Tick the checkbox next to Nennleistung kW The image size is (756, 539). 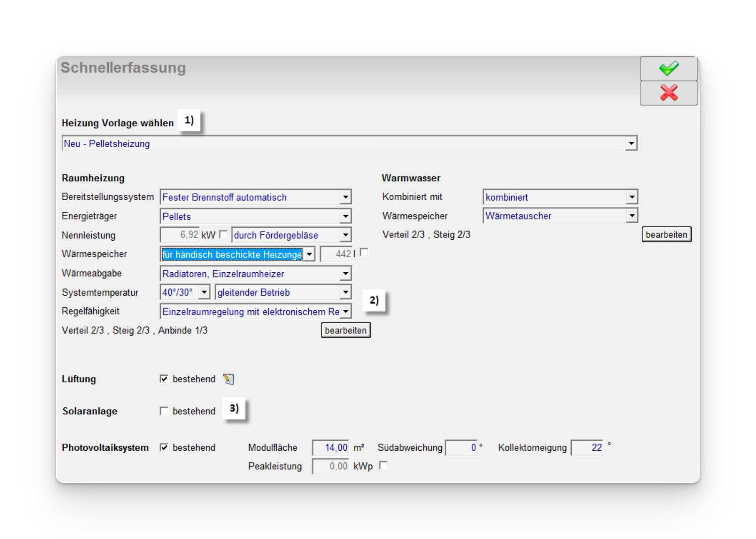point(223,235)
